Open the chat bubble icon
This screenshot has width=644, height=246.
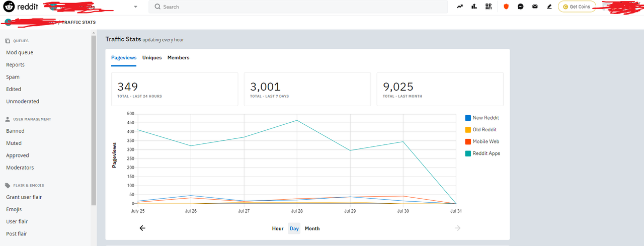[521, 7]
